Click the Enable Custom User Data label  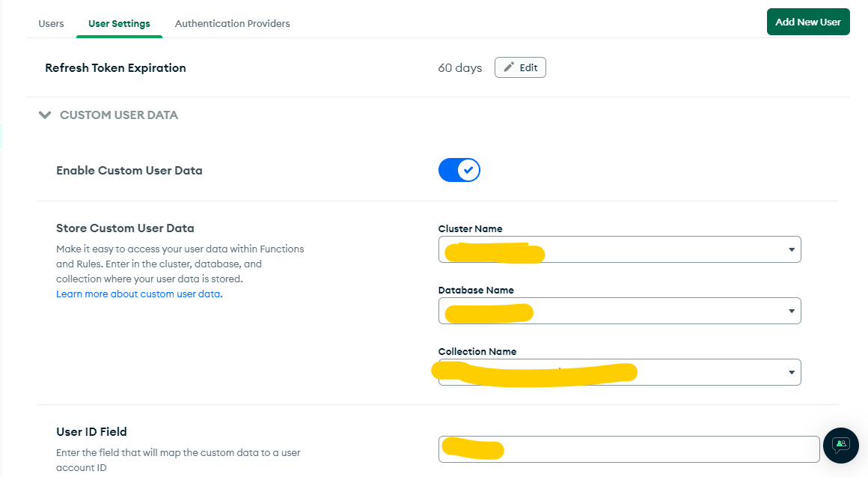(129, 170)
